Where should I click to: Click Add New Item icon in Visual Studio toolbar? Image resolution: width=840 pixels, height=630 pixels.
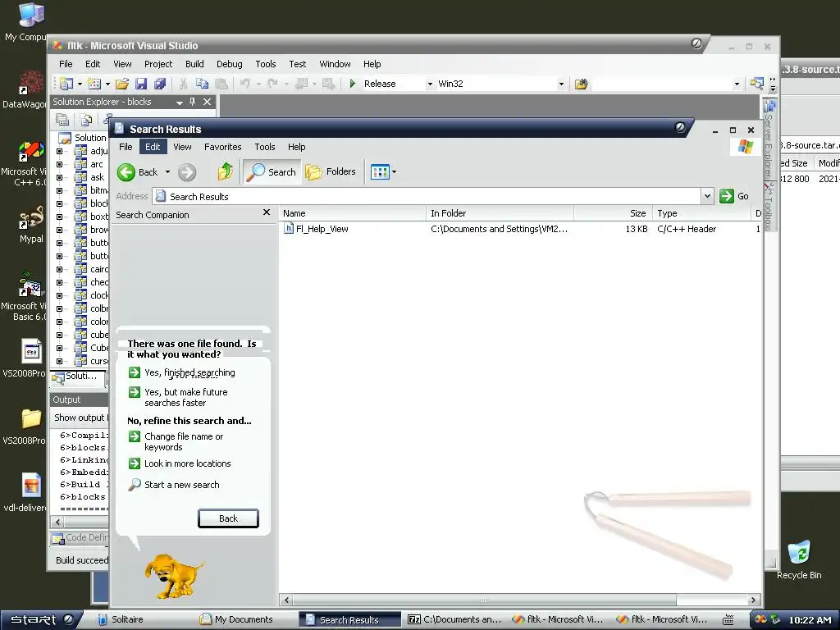[x=94, y=84]
